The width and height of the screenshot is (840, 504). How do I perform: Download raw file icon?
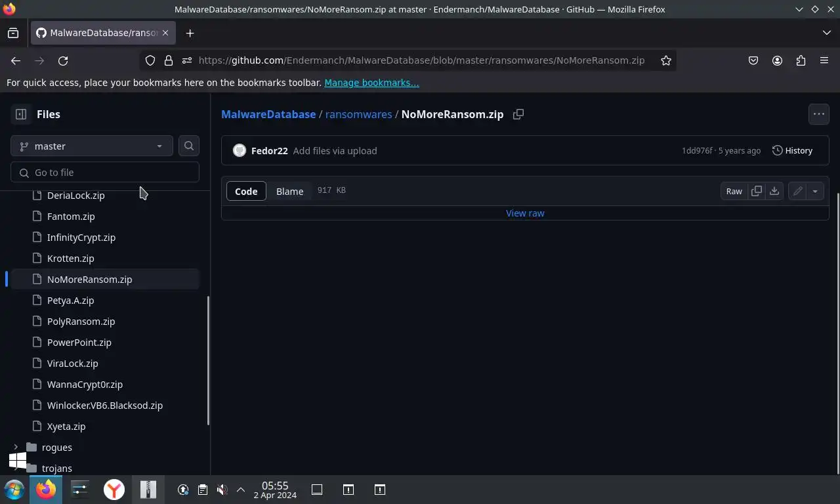pos(774,191)
